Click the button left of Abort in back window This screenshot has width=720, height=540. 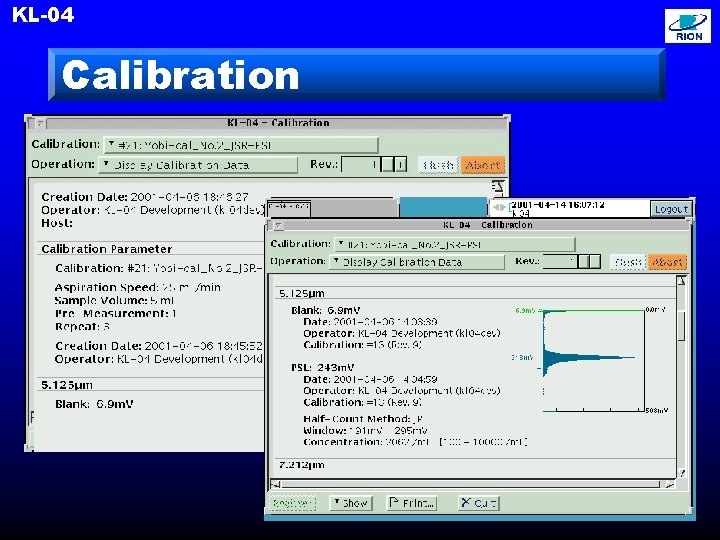pos(438,165)
